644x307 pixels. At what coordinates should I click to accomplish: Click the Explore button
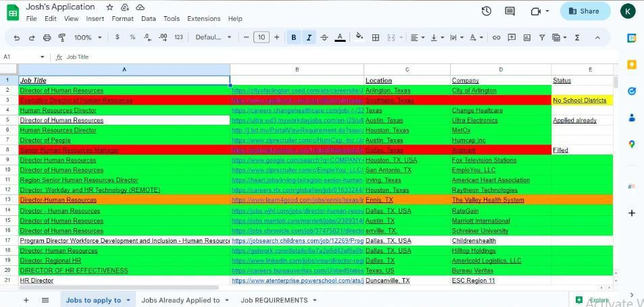click(x=592, y=300)
